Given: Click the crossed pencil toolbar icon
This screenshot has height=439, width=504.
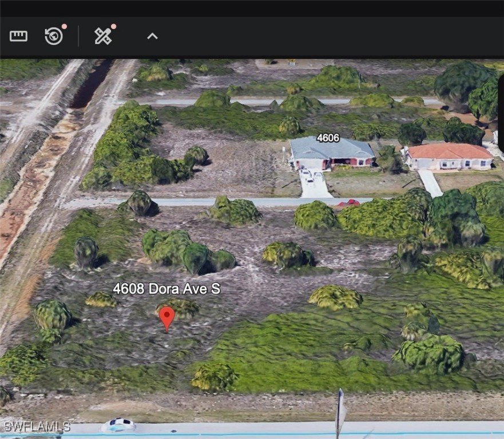Looking at the screenshot, I should [102, 35].
